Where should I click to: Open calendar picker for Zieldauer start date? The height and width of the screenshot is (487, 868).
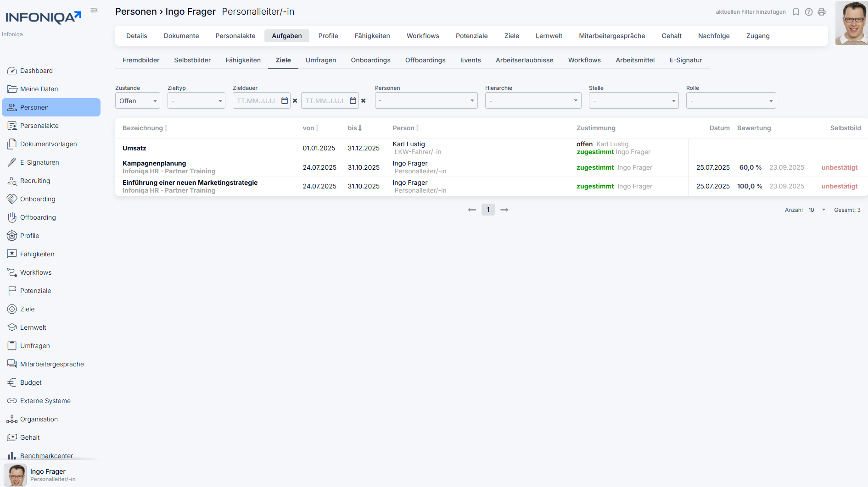click(285, 100)
